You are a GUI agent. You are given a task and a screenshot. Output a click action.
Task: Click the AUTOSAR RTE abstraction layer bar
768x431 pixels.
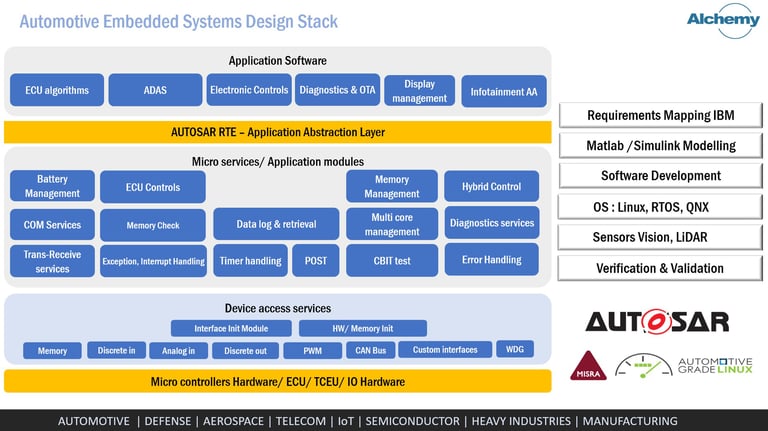point(278,132)
